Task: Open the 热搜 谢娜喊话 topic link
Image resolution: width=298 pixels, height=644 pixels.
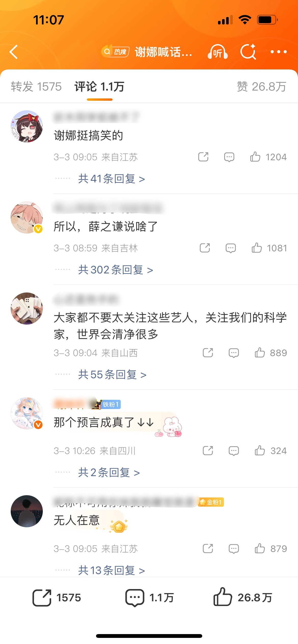Action: 147,52
